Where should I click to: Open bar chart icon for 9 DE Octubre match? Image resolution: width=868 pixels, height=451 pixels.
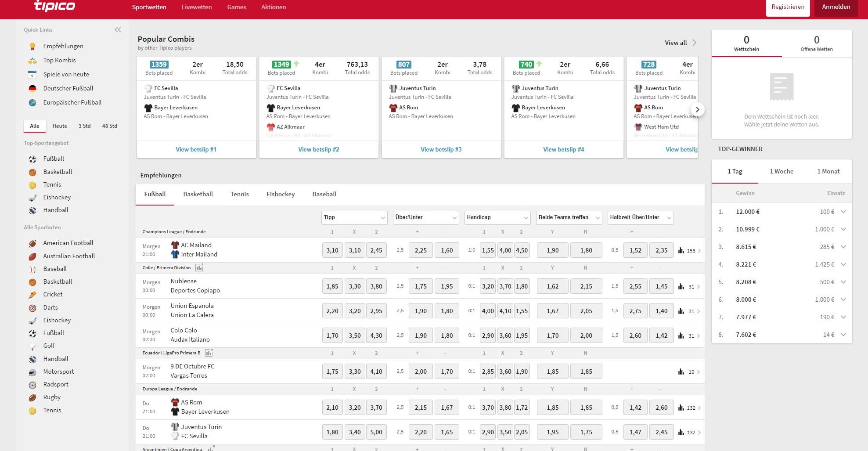point(681,372)
